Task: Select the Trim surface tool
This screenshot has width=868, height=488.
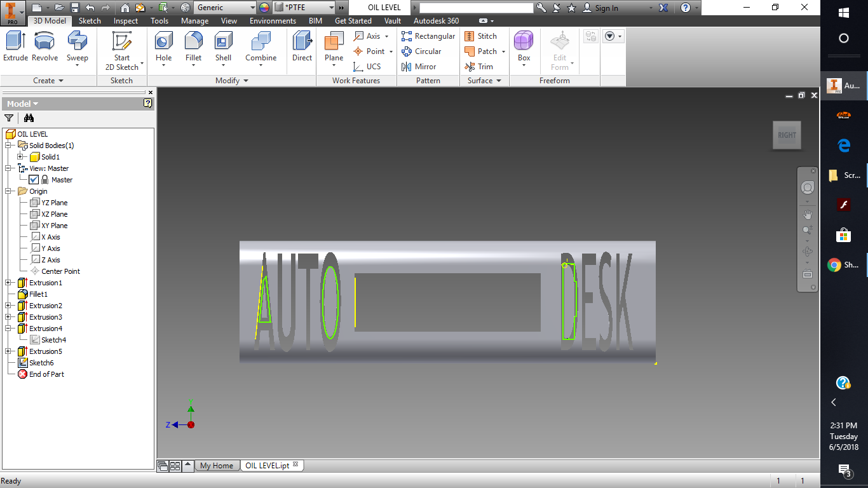Action: [x=479, y=67]
